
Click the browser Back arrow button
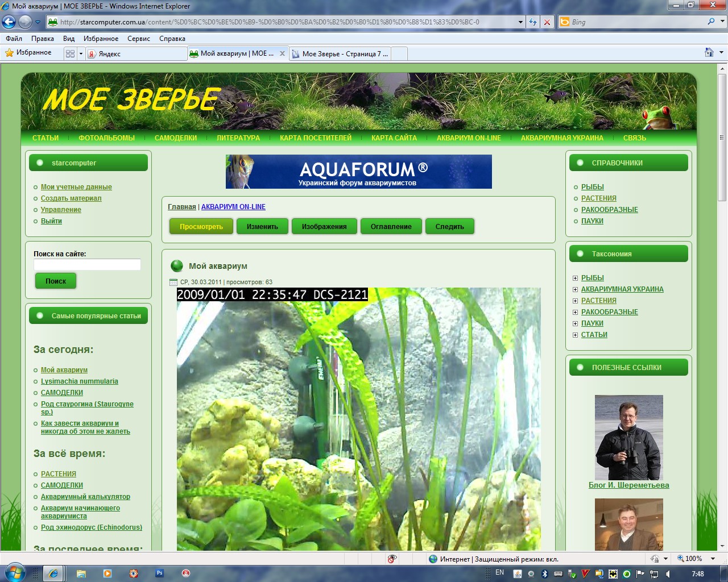pyautogui.click(x=9, y=22)
